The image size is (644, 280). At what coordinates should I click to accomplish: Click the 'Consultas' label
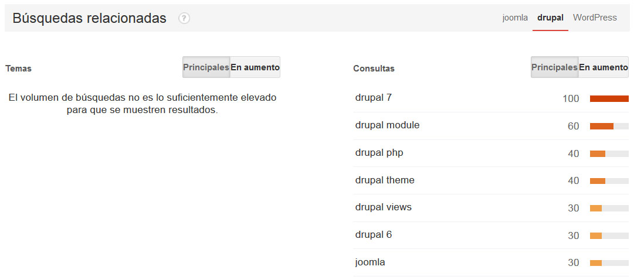[374, 69]
